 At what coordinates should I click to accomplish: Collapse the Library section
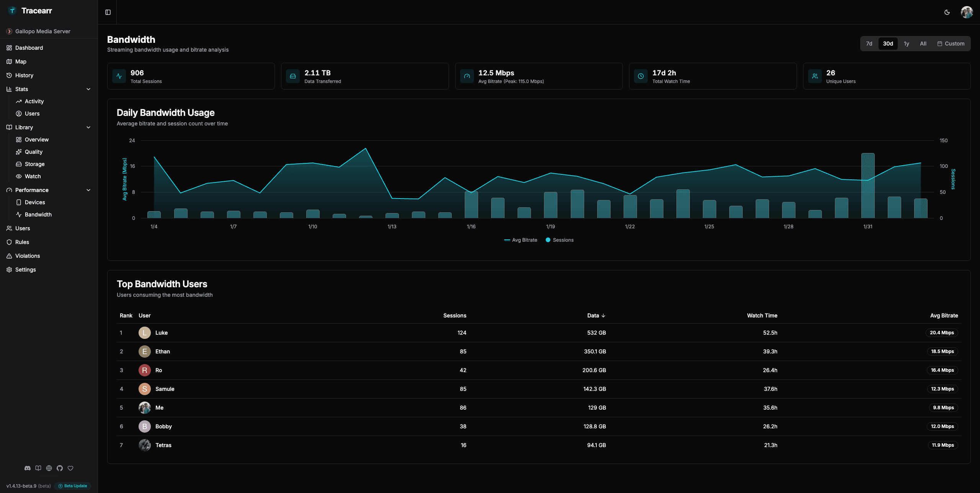88,127
